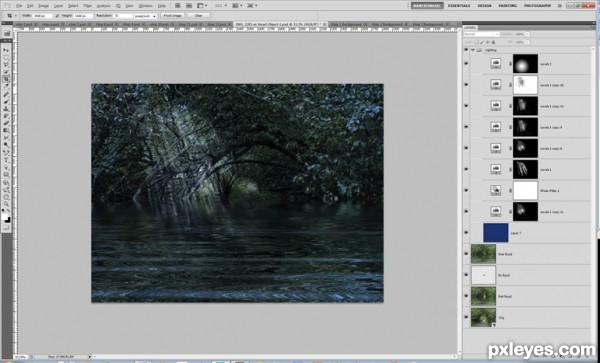The image size is (600, 363).
Task: Select the Eraser tool
Action: coord(7,123)
